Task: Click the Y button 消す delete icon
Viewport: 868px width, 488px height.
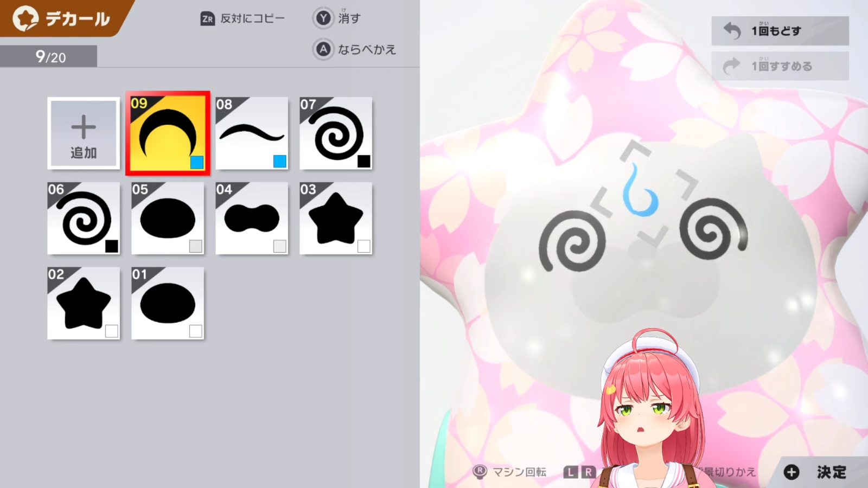Action: pos(323,18)
